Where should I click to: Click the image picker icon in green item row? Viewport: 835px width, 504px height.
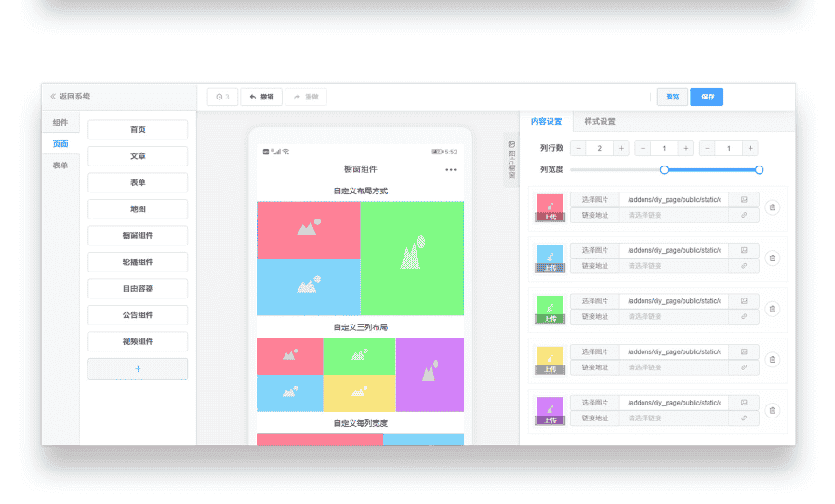tap(744, 301)
